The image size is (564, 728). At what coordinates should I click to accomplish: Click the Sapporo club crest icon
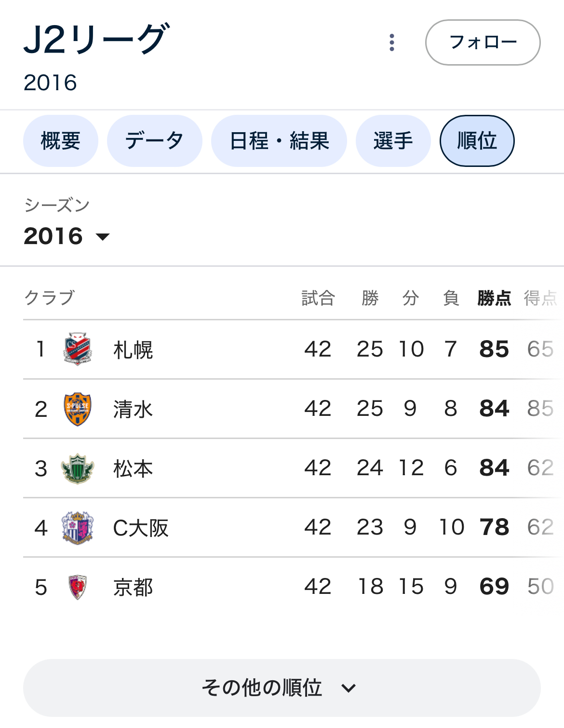point(77,349)
